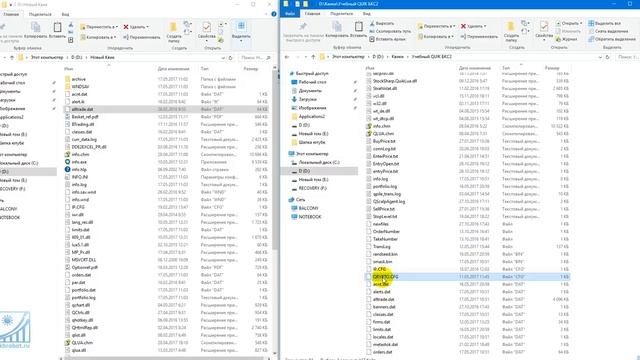Refresh the right window address bar
The width and height of the screenshot is (640, 360).
(x=607, y=57)
